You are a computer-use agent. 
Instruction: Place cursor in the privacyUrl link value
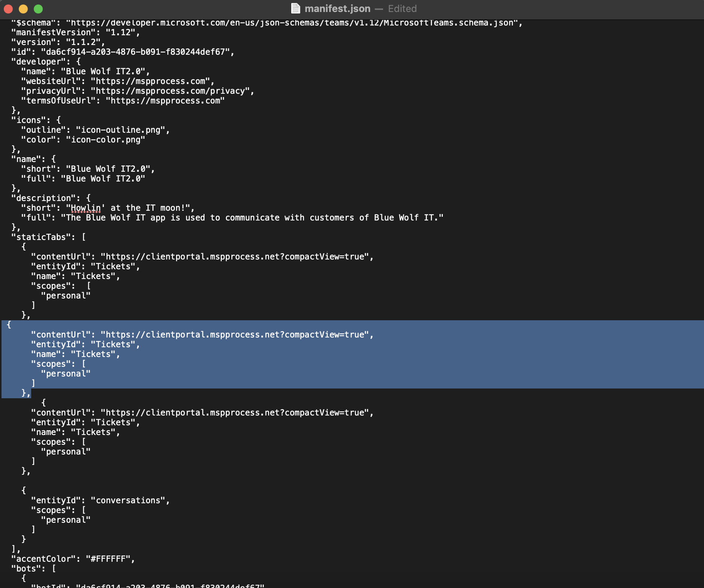[173, 91]
